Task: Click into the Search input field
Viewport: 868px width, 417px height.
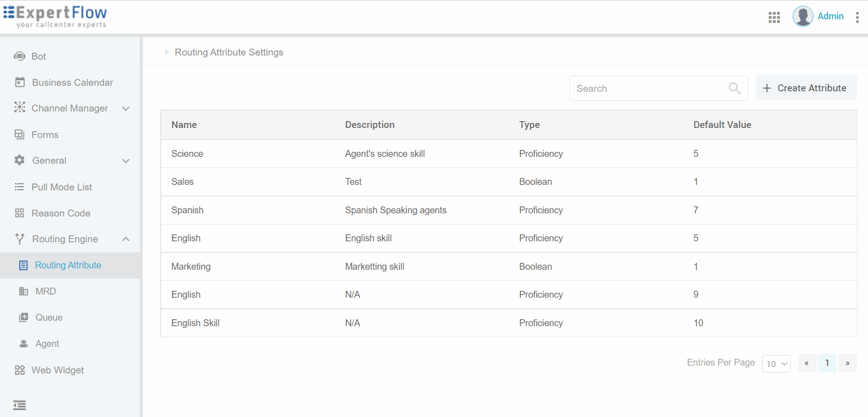Action: 648,88
